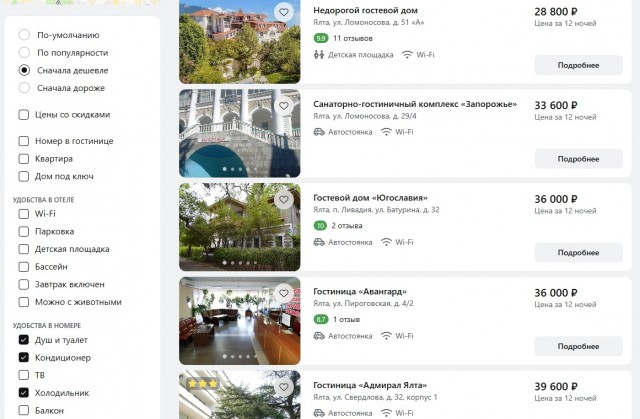Uncheck the Кондиционер room amenity
This screenshot has height=419, width=640.
24,357
